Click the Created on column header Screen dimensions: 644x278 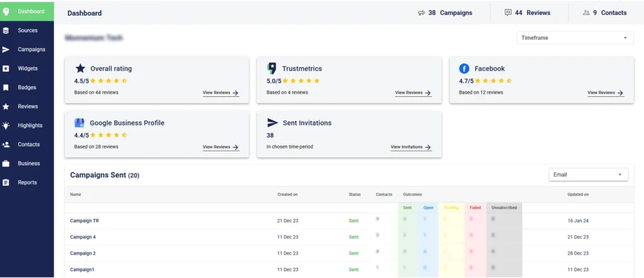tap(287, 194)
